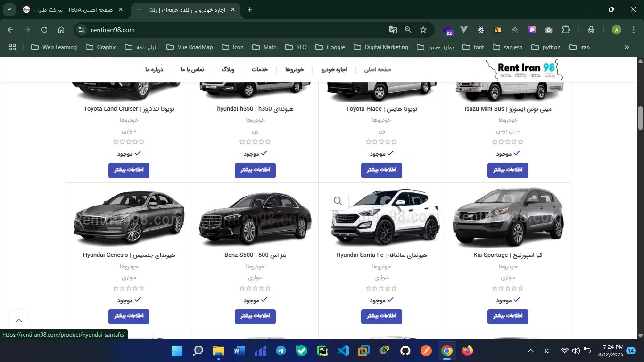The image size is (644, 362).
Task: Open the SEO bookmarks folder
Action: pos(295,47)
